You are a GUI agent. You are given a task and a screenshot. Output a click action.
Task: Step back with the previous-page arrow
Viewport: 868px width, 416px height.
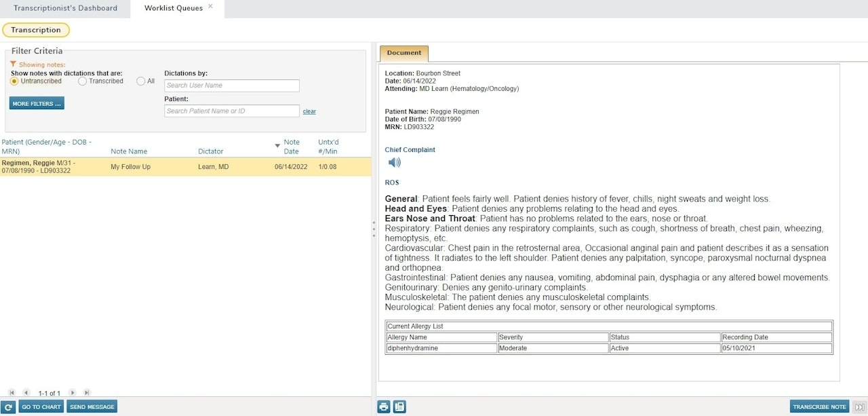[26, 392]
